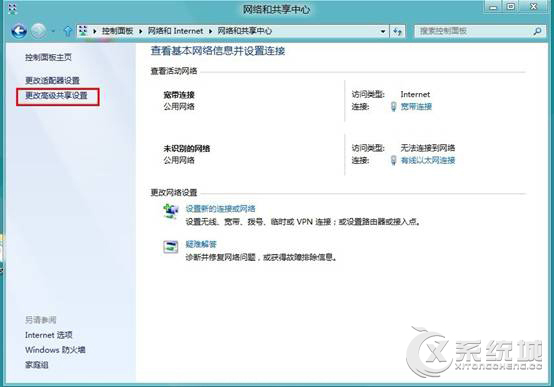554x387 pixels.
Task: Click the search magnifier icon
Action: [537, 31]
